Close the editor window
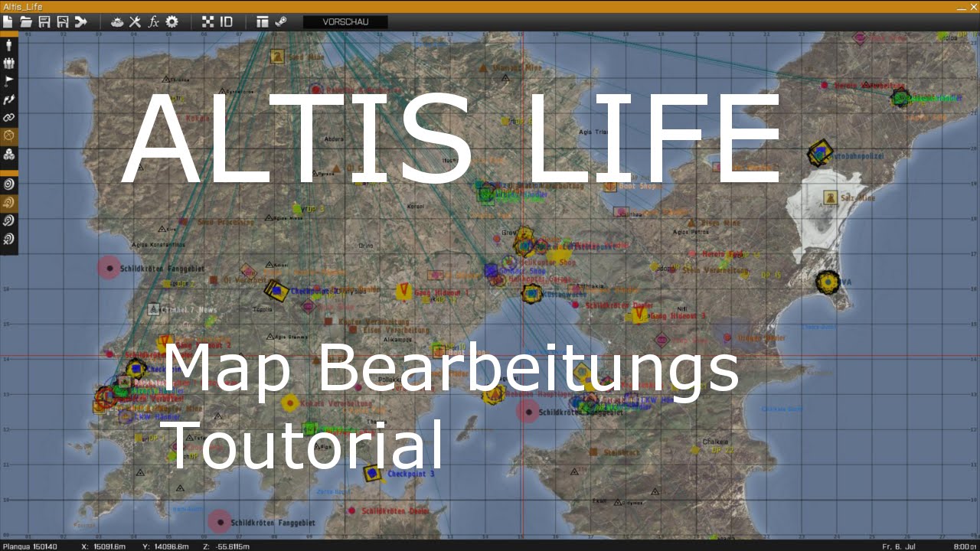 click(x=972, y=7)
